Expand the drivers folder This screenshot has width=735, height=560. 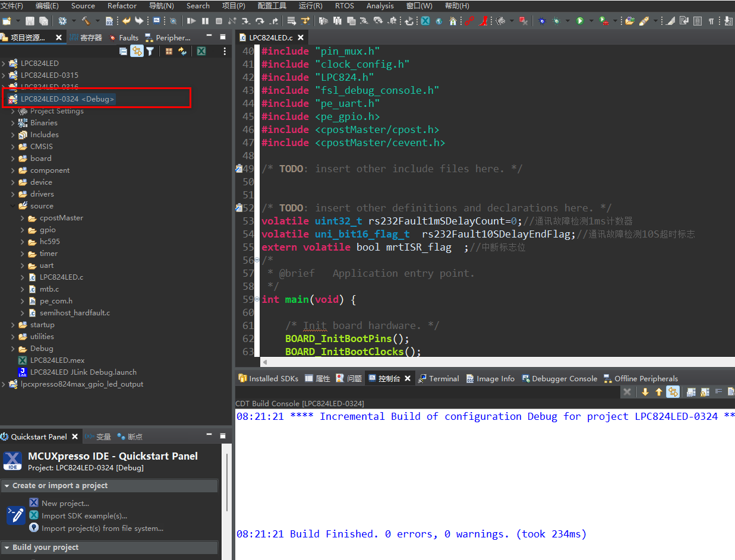click(13, 194)
